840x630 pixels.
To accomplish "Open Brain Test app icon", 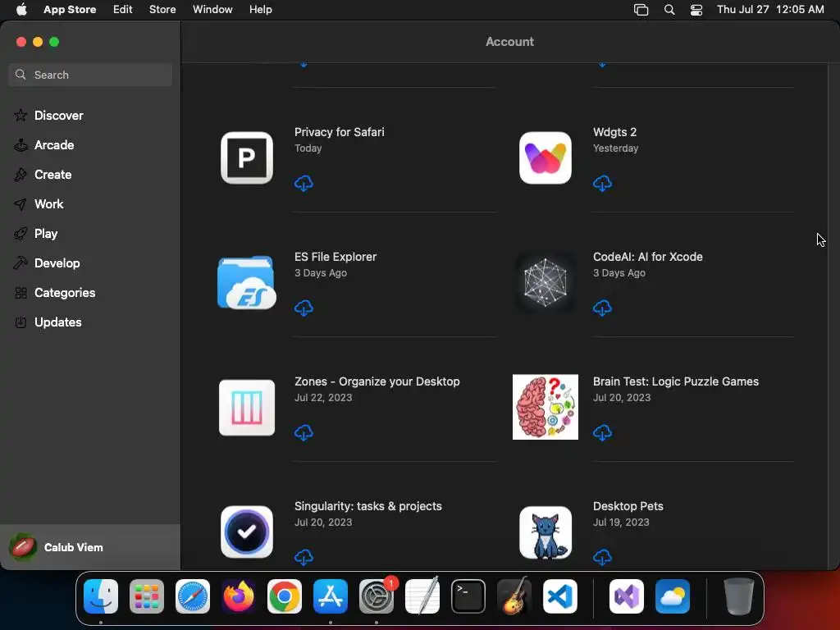I will coord(545,407).
